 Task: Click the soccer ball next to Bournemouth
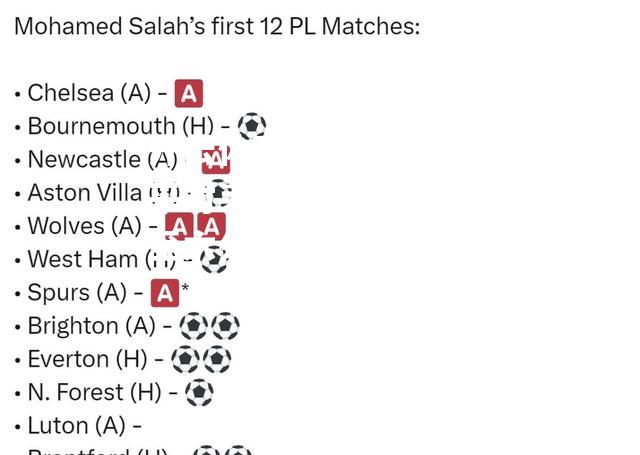pos(252,126)
